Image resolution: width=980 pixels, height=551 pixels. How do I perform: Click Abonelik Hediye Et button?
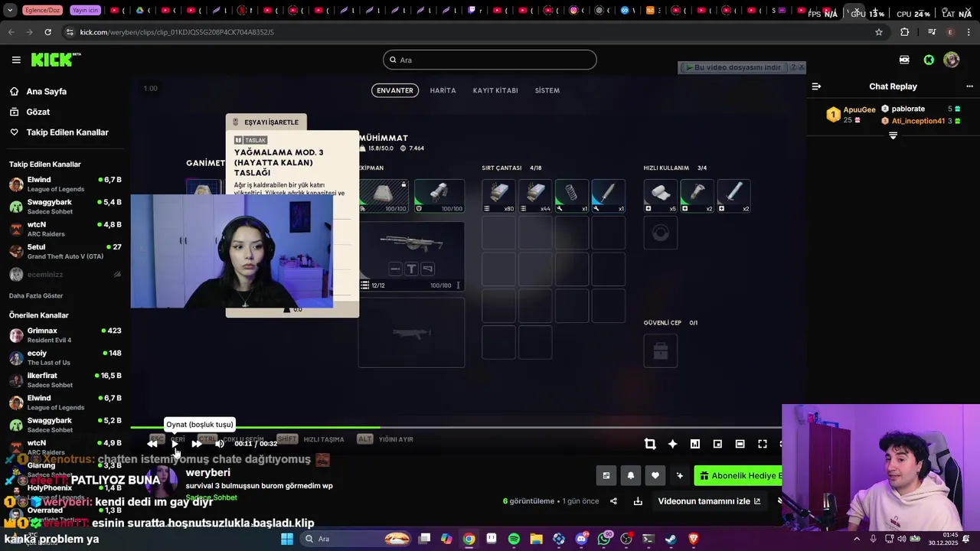739,475
